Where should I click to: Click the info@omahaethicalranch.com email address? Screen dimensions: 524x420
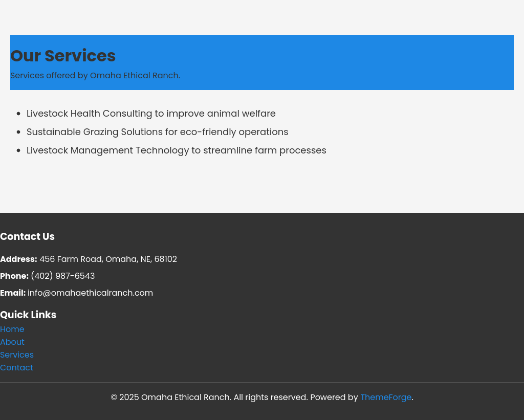pos(90,293)
